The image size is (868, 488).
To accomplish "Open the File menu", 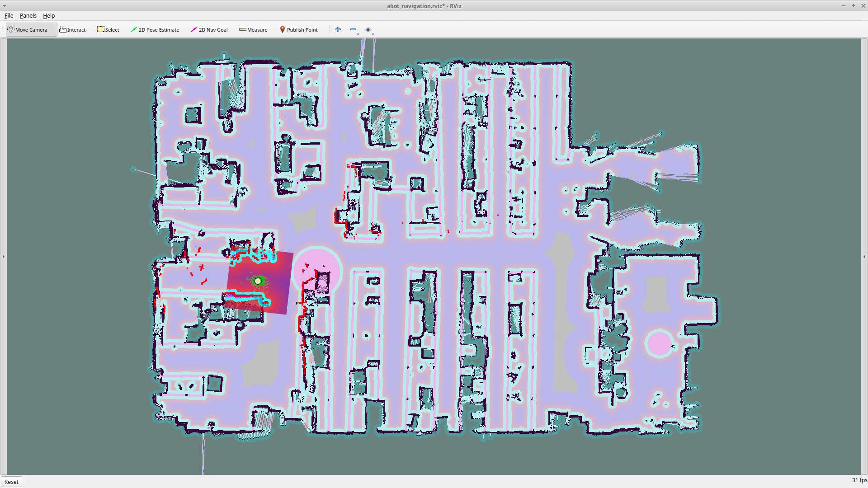I will click(x=9, y=15).
